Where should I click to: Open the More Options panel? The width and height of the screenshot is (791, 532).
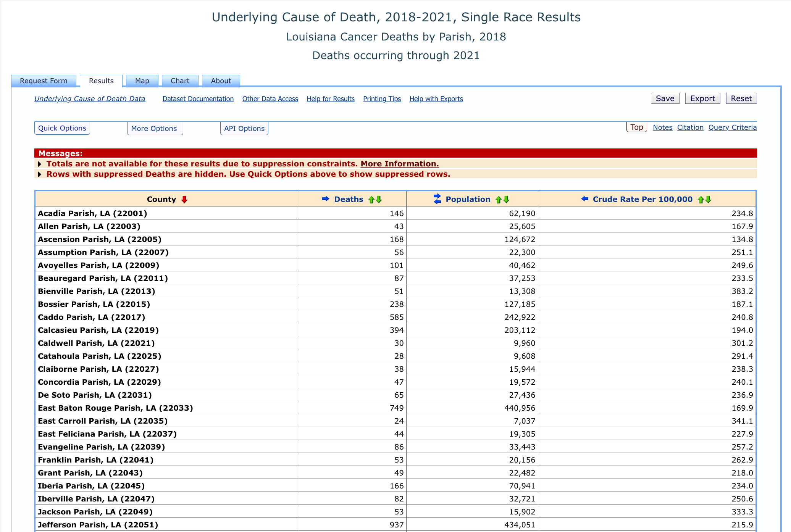pos(154,128)
